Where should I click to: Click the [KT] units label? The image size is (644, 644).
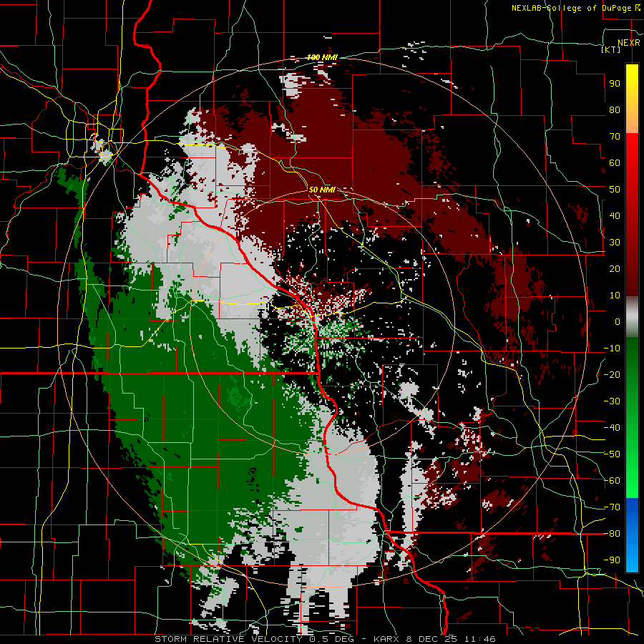(611, 49)
